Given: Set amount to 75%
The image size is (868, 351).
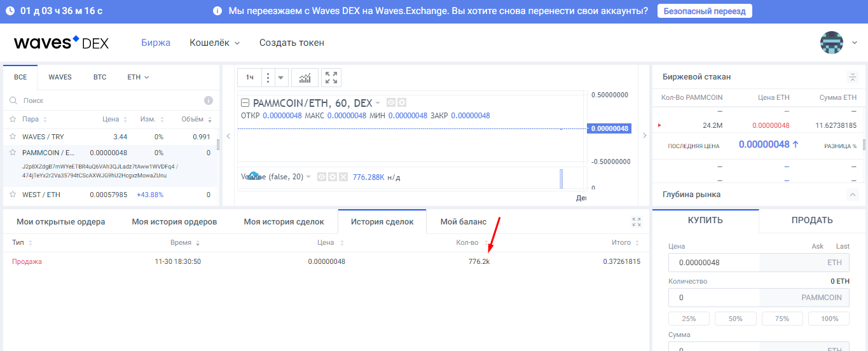Looking at the screenshot, I should 782,319.
